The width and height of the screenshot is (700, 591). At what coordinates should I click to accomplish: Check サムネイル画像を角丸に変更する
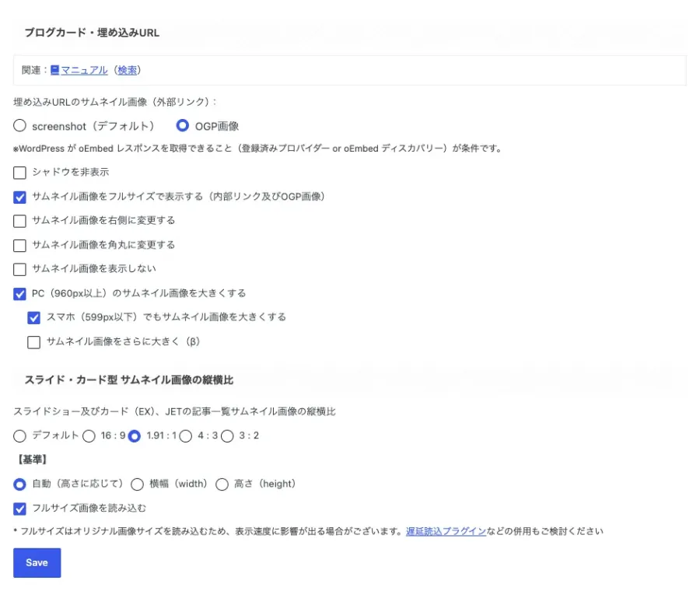tap(19, 245)
